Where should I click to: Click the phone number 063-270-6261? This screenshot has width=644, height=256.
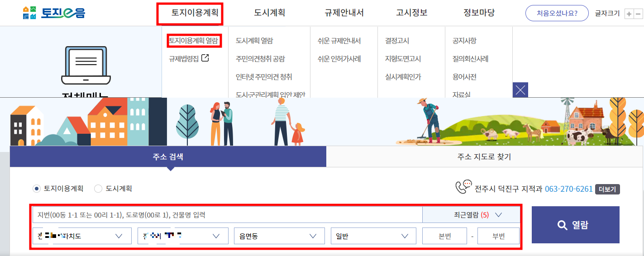pos(568,189)
